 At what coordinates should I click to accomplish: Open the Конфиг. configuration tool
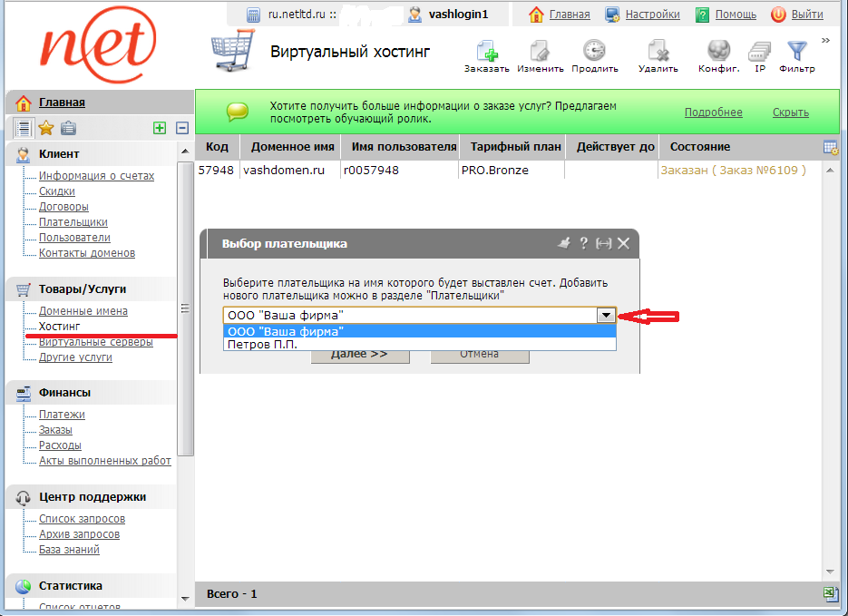pyautogui.click(x=718, y=54)
